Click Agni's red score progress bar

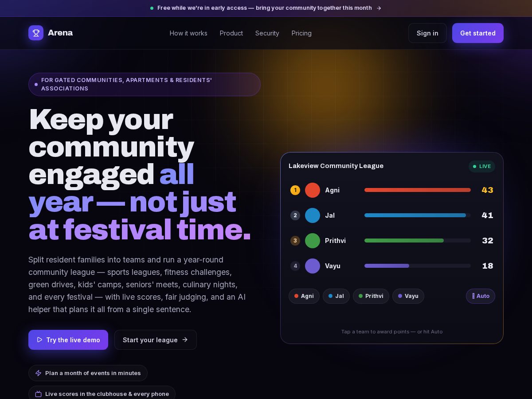tap(418, 190)
